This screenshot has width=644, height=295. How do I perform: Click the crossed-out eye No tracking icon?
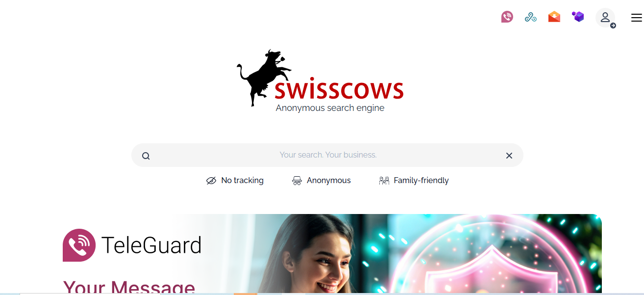click(x=211, y=181)
